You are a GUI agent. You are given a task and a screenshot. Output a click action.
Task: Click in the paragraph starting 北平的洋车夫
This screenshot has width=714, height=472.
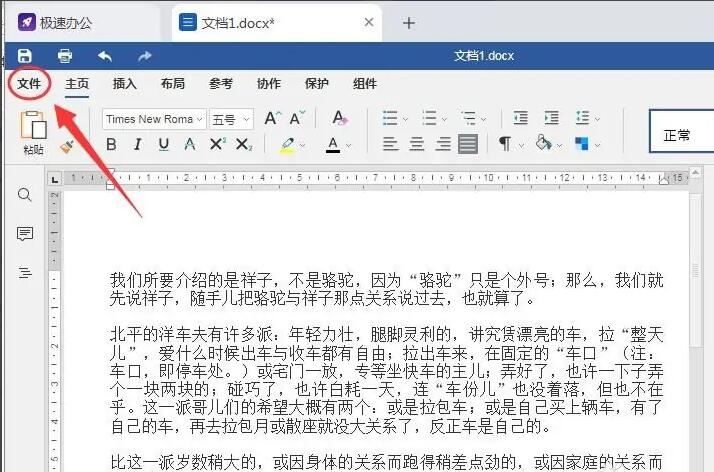[x=386, y=380]
